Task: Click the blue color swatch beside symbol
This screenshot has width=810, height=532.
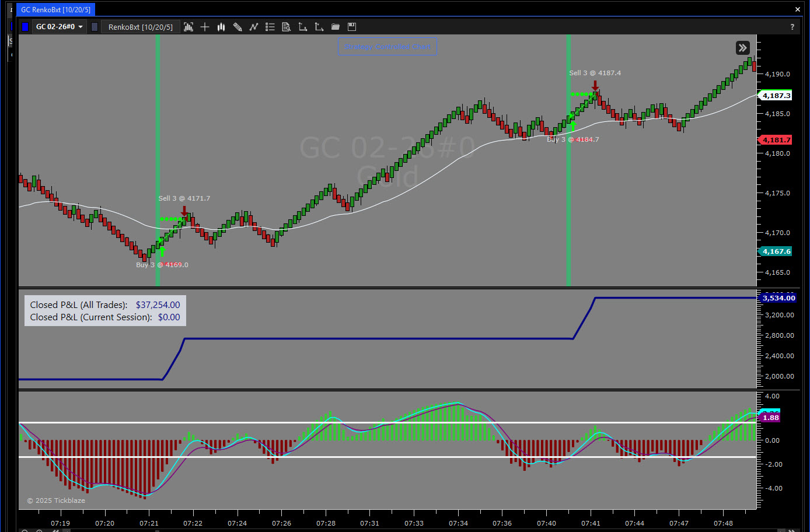Action: [x=25, y=27]
